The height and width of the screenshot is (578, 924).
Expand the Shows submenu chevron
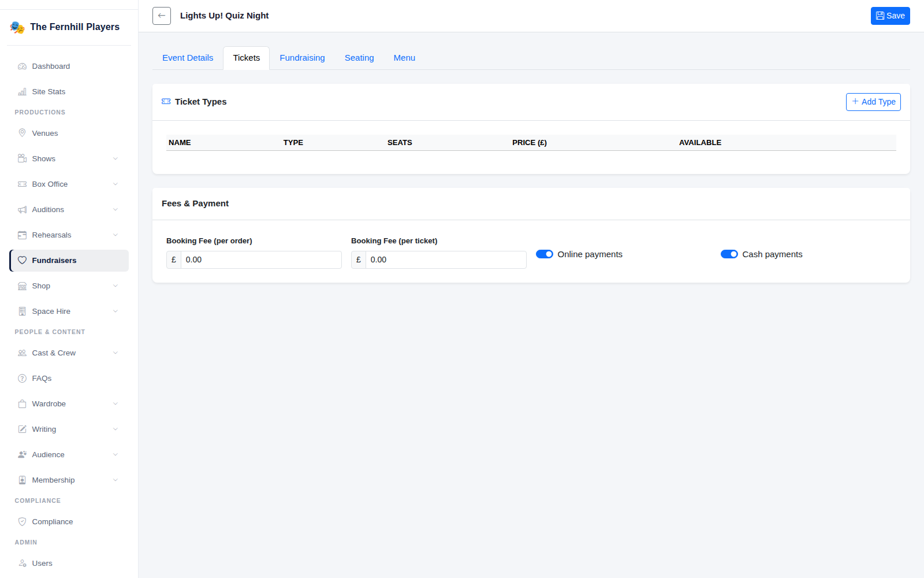115,159
